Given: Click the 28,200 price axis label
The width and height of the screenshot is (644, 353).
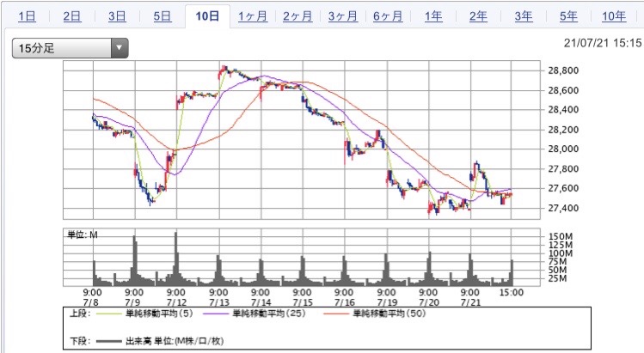Looking at the screenshot, I should 563,130.
